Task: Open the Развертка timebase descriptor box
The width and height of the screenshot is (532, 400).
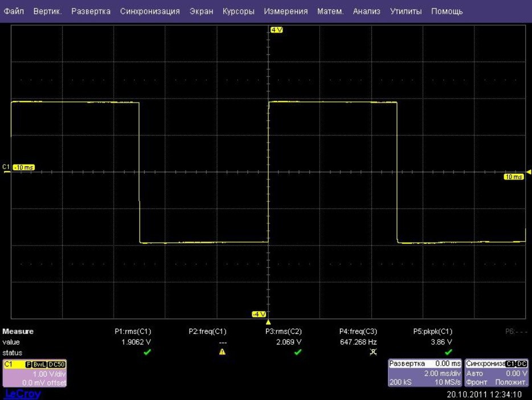Action: pyautogui.click(x=424, y=373)
